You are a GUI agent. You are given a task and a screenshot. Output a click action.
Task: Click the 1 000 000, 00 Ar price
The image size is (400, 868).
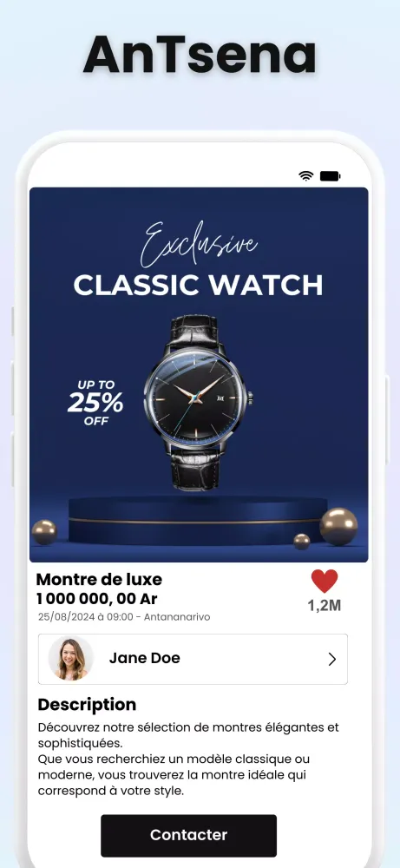coord(97,599)
